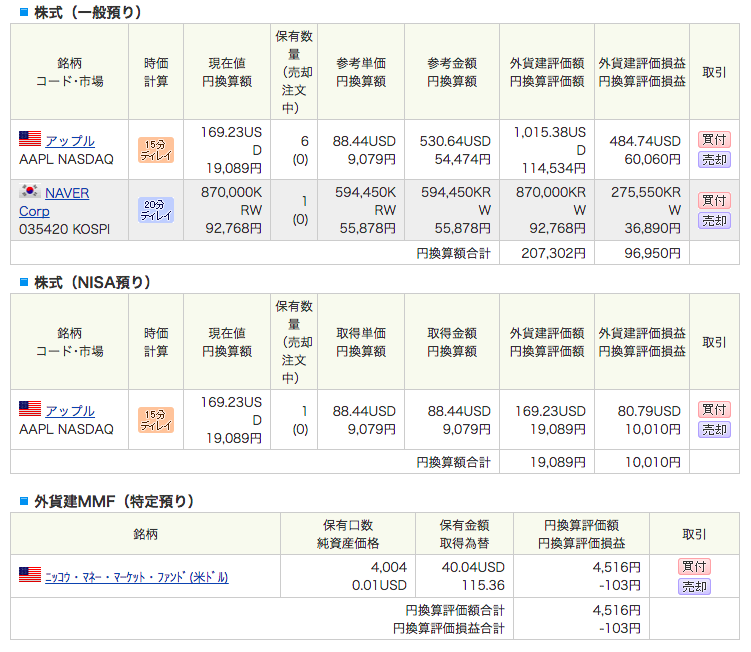Click US flag icon beside アップル in 一般預り
This screenshot has width=751, height=652.
[30, 139]
